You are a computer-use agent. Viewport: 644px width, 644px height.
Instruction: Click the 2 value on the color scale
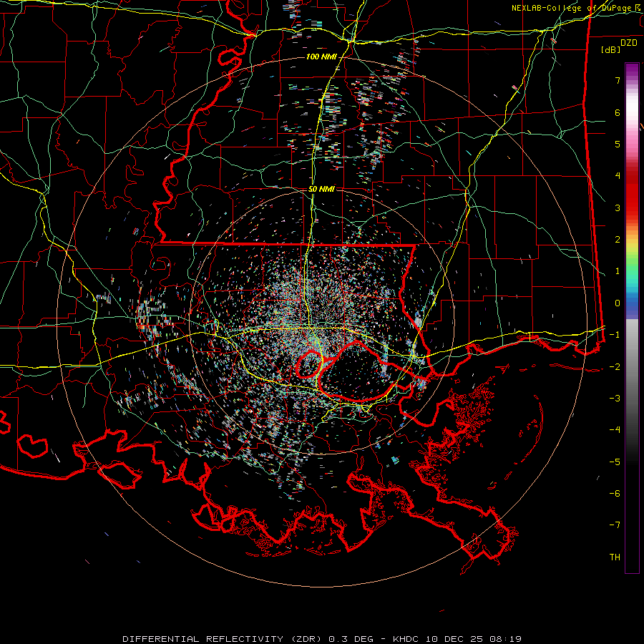618,239
